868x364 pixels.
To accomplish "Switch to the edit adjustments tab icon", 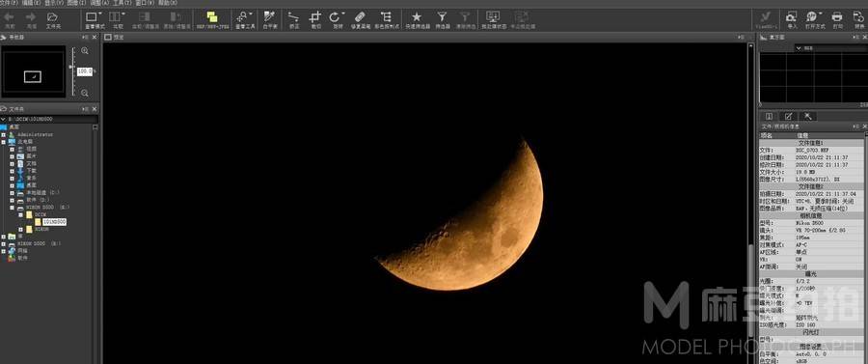I will click(x=788, y=117).
